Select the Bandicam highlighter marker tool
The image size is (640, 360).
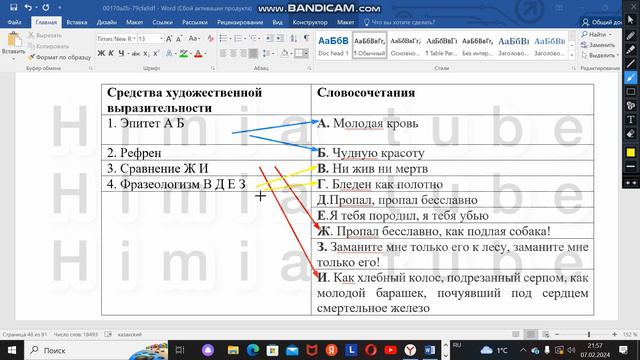click(x=631, y=49)
